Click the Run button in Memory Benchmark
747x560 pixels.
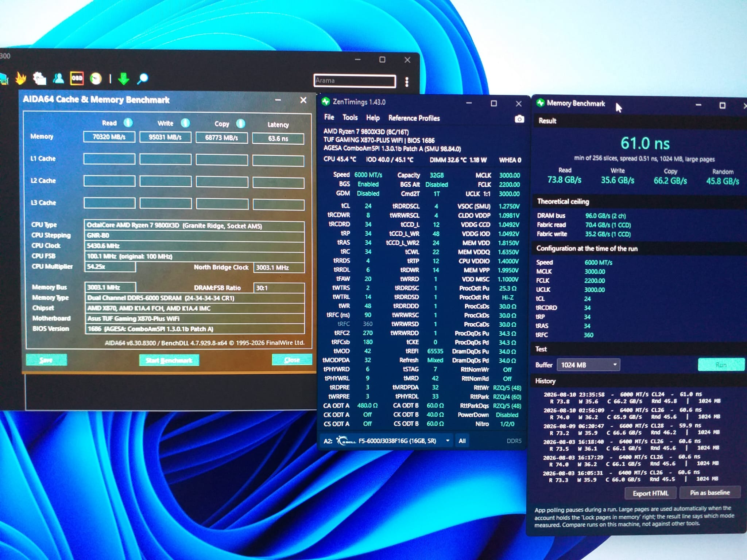click(721, 365)
